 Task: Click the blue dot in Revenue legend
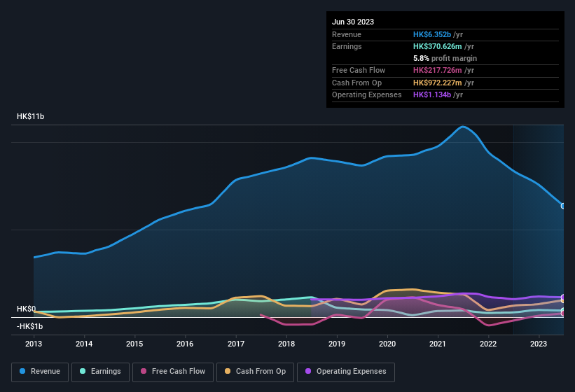pyautogui.click(x=22, y=371)
